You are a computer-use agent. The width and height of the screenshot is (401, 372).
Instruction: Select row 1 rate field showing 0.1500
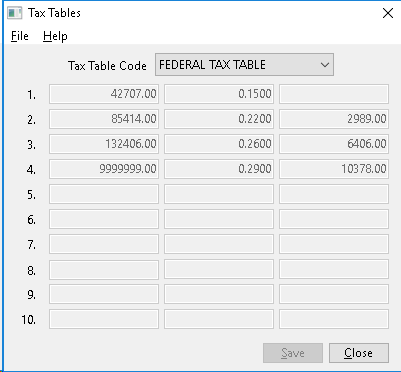(x=219, y=94)
